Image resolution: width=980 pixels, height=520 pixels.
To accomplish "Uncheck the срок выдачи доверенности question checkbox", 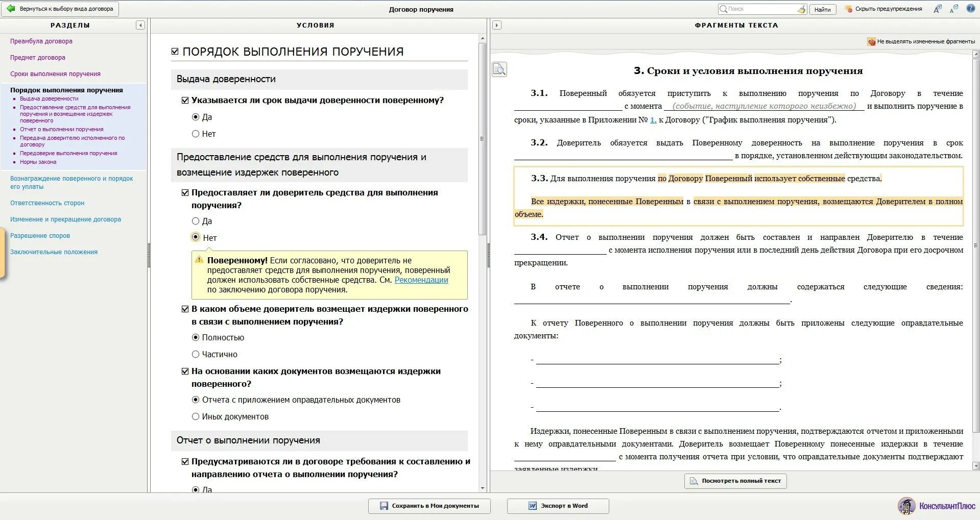I will (185, 101).
